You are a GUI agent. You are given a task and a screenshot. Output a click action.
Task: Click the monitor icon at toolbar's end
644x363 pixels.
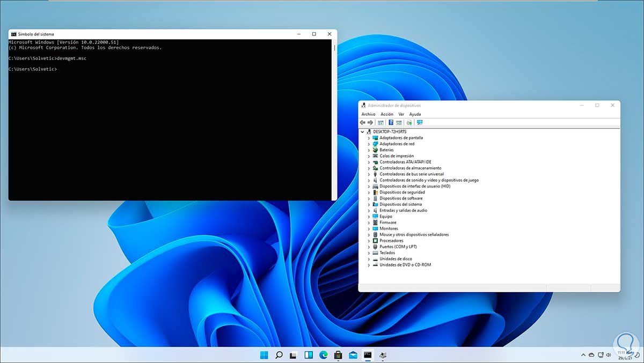coord(420,123)
